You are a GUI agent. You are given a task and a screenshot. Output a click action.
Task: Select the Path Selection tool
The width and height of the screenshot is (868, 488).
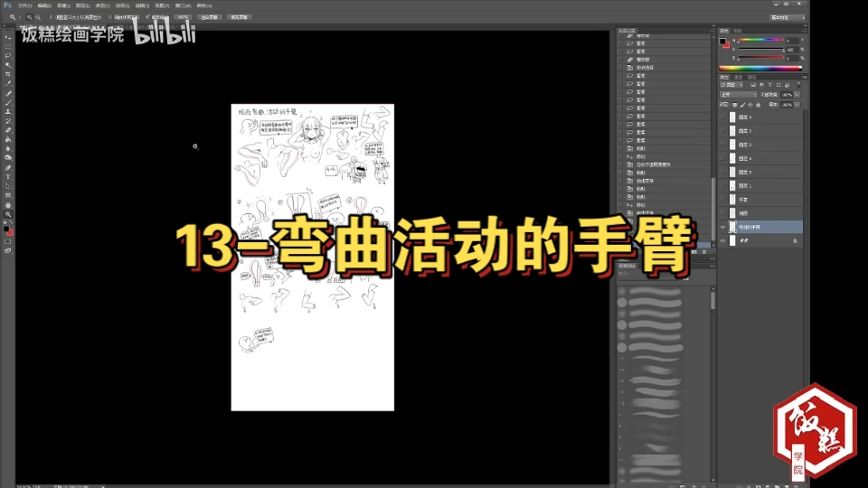click(8, 186)
